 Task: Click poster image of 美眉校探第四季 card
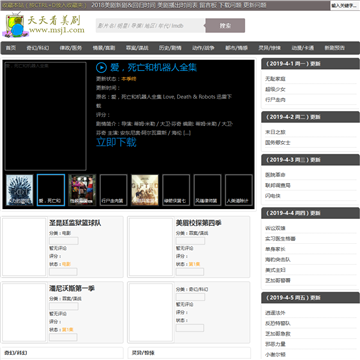[x=151, y=247]
